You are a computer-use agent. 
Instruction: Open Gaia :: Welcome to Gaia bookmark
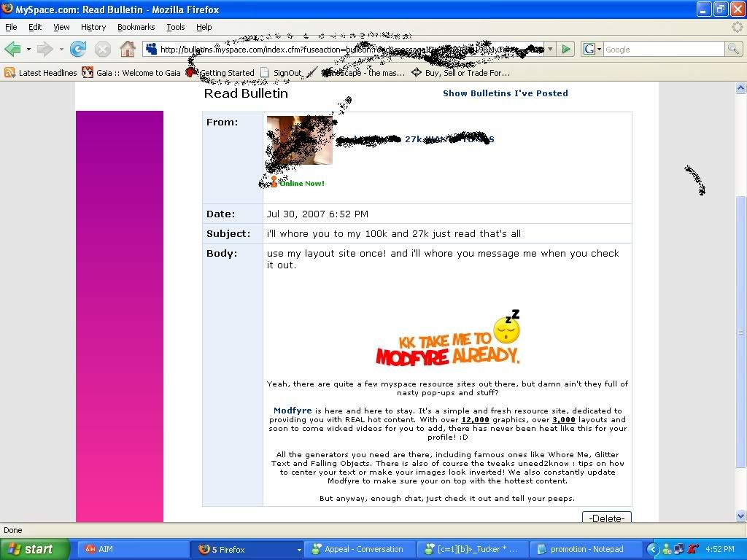(x=131, y=73)
